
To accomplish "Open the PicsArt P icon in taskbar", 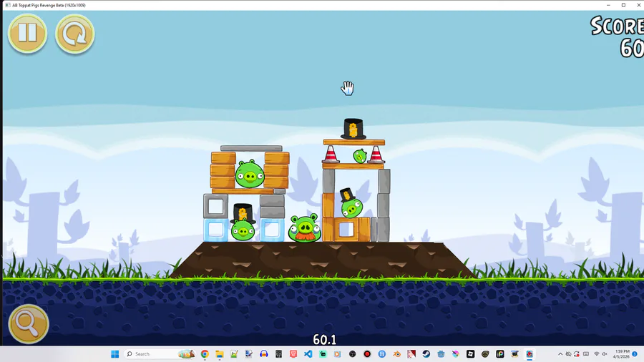I will tap(500, 354).
